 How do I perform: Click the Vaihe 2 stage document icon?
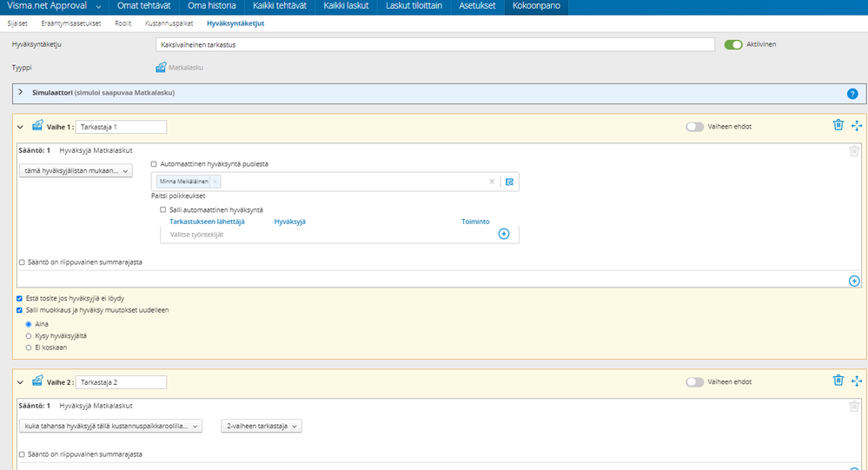37,381
